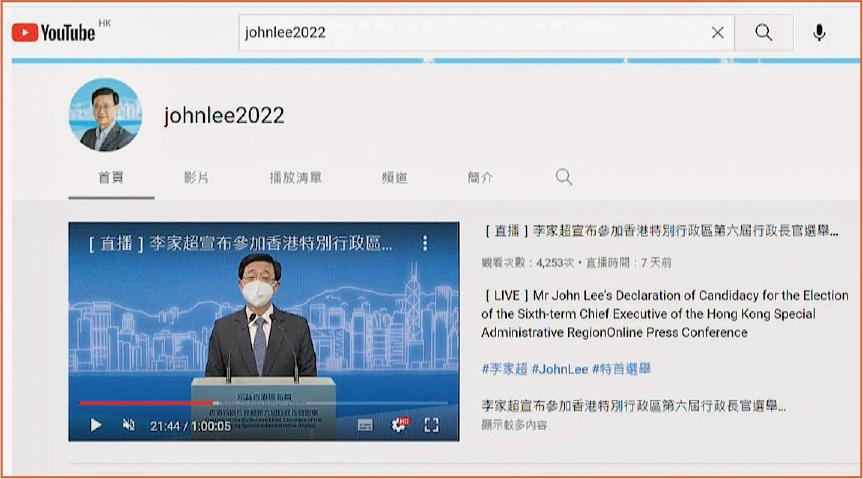Switch to the 首頁 tab

[x=111, y=177]
